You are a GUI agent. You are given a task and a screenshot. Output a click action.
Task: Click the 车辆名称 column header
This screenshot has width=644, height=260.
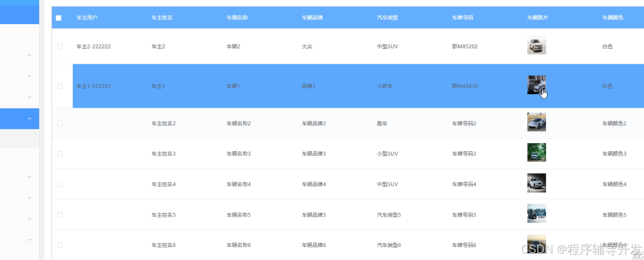pyautogui.click(x=237, y=18)
